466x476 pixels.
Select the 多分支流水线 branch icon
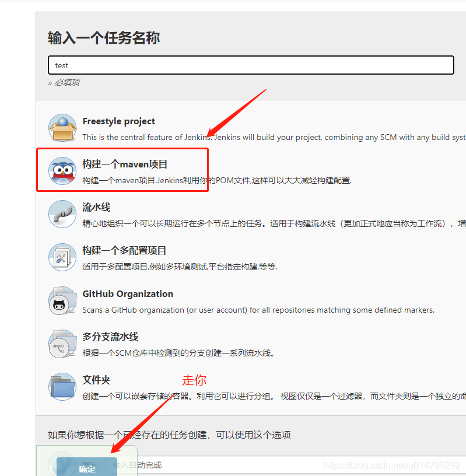click(x=62, y=344)
